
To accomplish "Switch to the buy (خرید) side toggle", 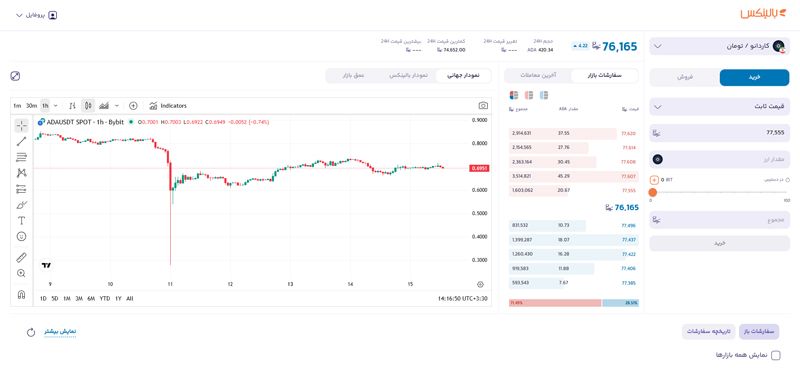I will pos(754,78).
